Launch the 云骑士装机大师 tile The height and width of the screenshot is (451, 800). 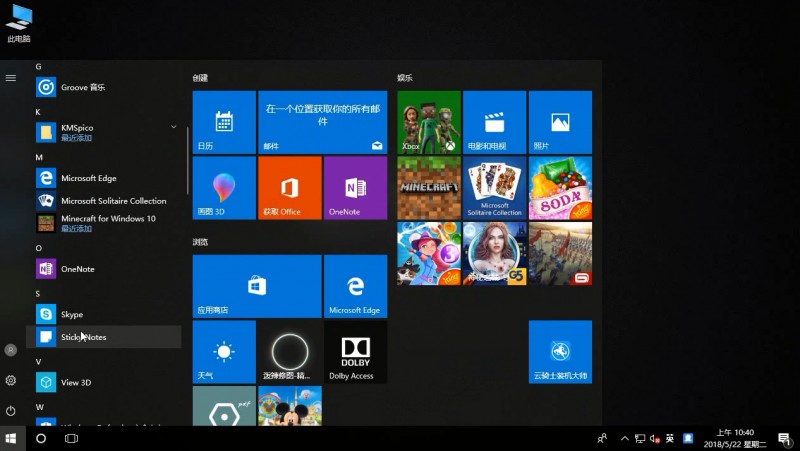(x=560, y=352)
